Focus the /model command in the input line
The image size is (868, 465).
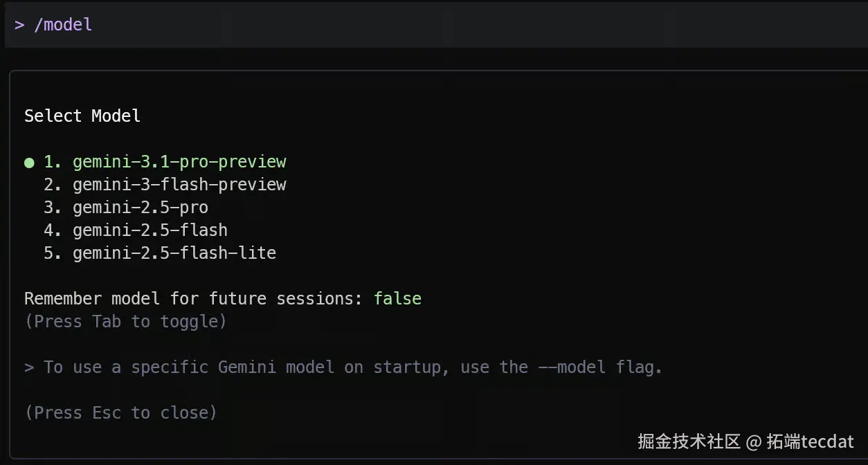pos(63,25)
